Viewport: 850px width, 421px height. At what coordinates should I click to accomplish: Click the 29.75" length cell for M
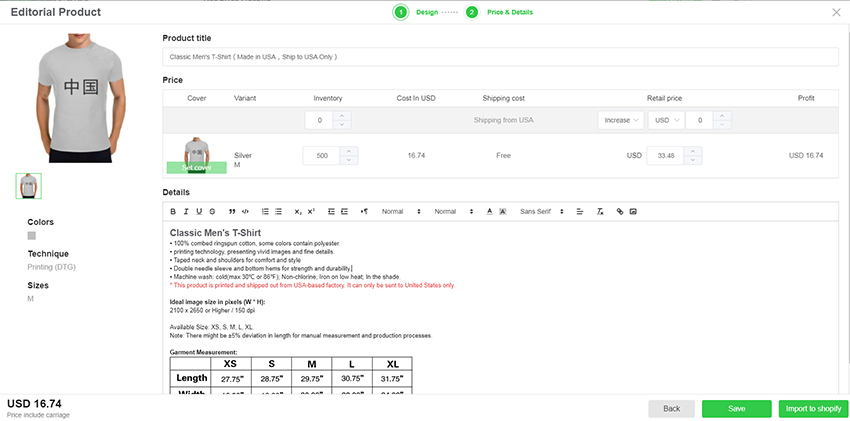click(312, 379)
